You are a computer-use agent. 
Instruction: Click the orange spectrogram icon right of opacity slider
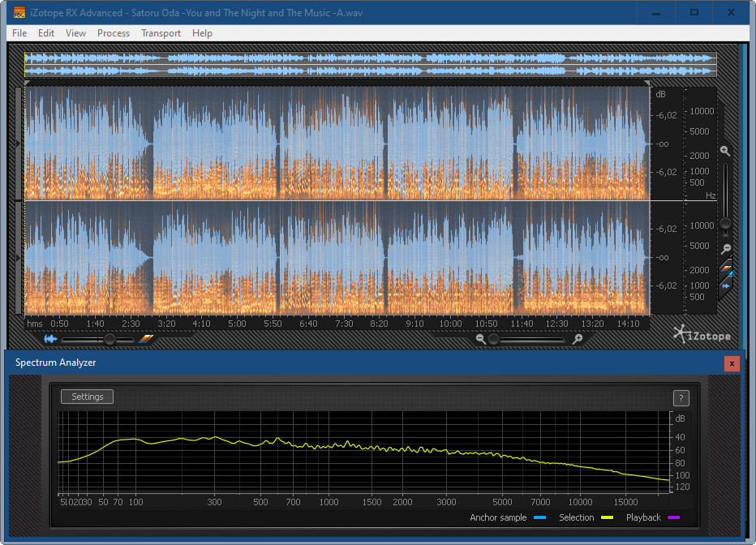coord(146,340)
